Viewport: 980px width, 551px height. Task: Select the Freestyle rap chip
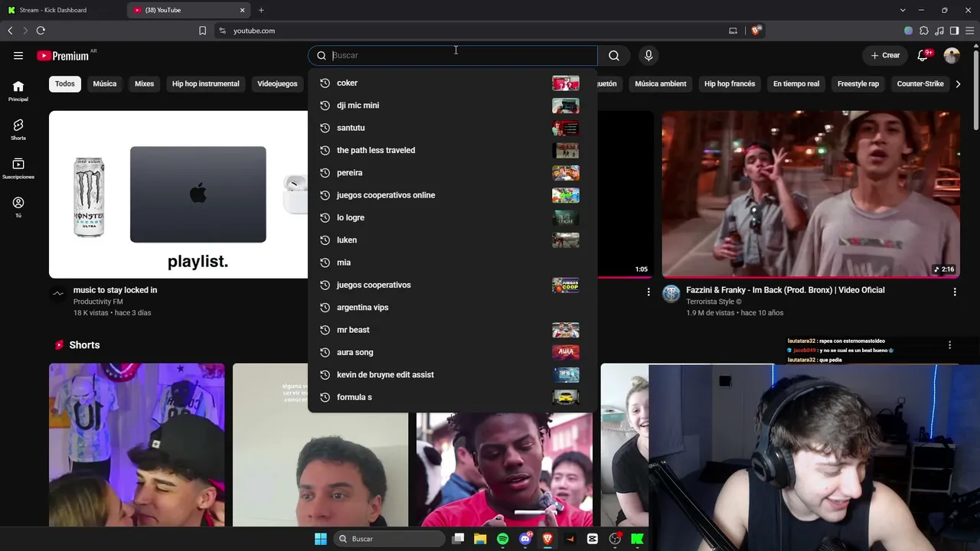coord(858,84)
